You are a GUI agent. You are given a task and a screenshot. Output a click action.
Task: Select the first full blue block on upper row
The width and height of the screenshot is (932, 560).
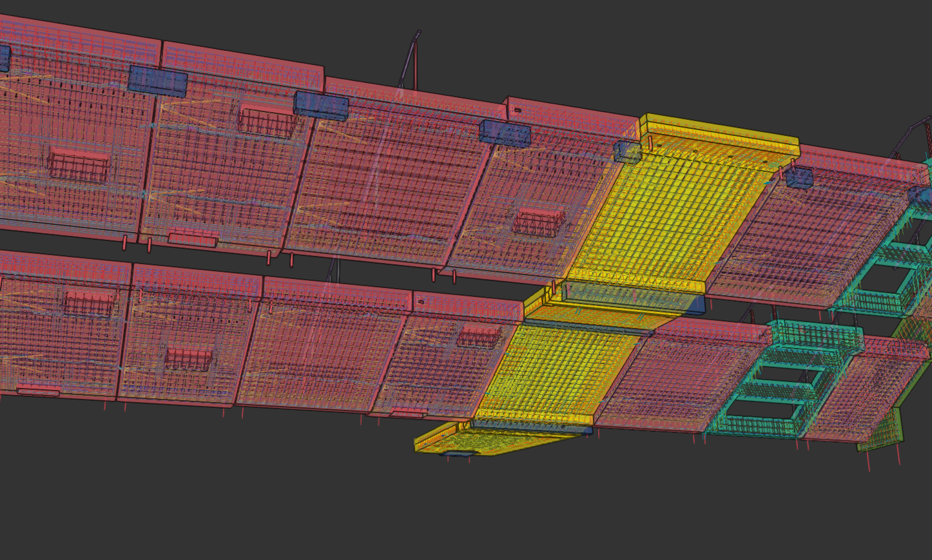[x=157, y=81]
